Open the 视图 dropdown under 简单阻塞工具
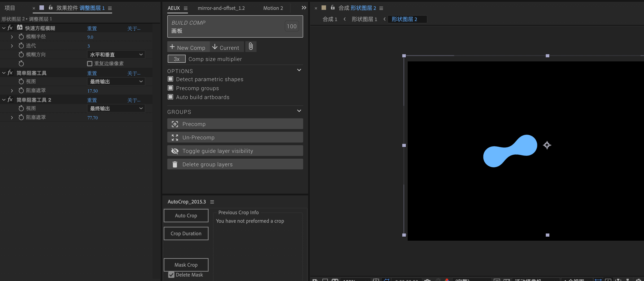This screenshot has width=644, height=281. [x=116, y=81]
